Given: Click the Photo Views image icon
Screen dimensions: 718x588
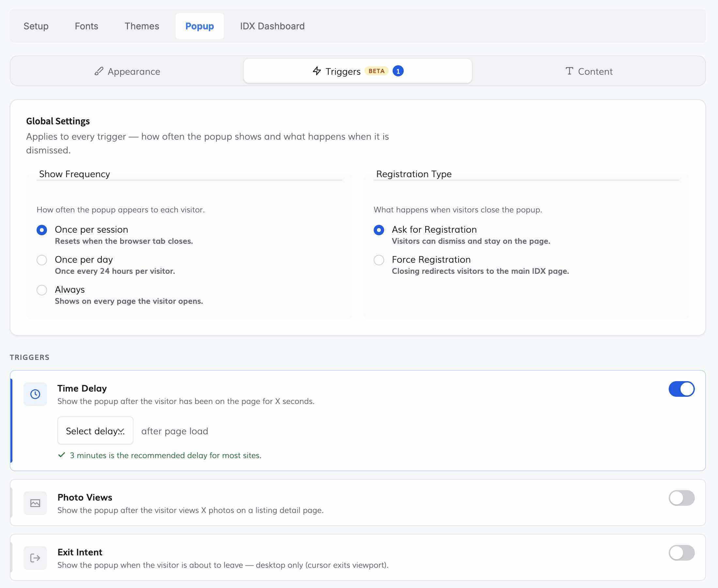Looking at the screenshot, I should (x=35, y=503).
